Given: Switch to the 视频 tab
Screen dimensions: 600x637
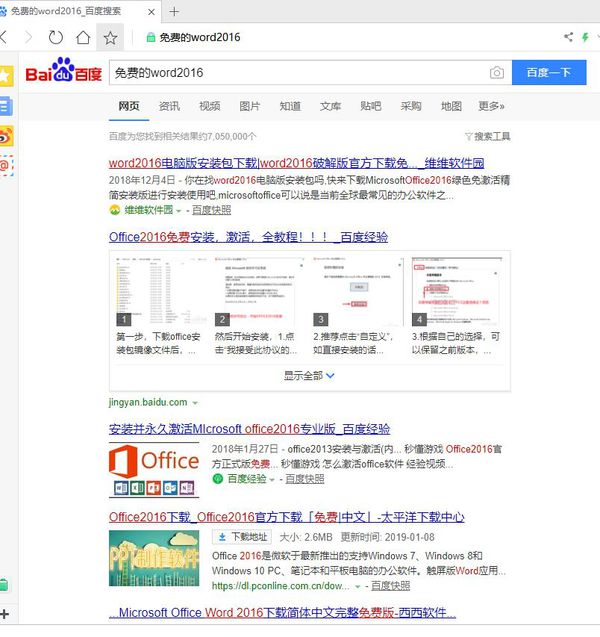Looking at the screenshot, I should coord(210,106).
